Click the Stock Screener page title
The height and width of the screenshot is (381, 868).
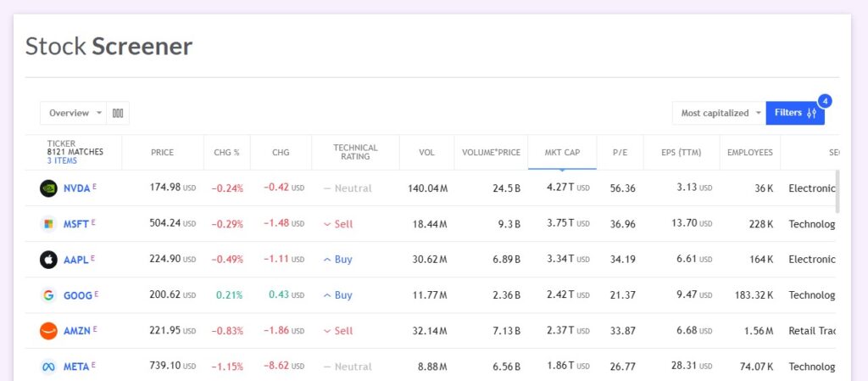point(108,46)
